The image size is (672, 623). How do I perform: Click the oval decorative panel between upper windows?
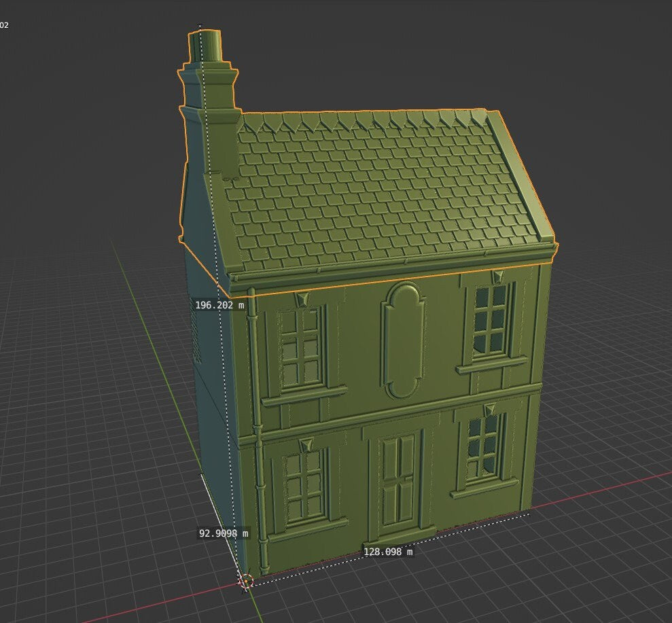coord(402,339)
